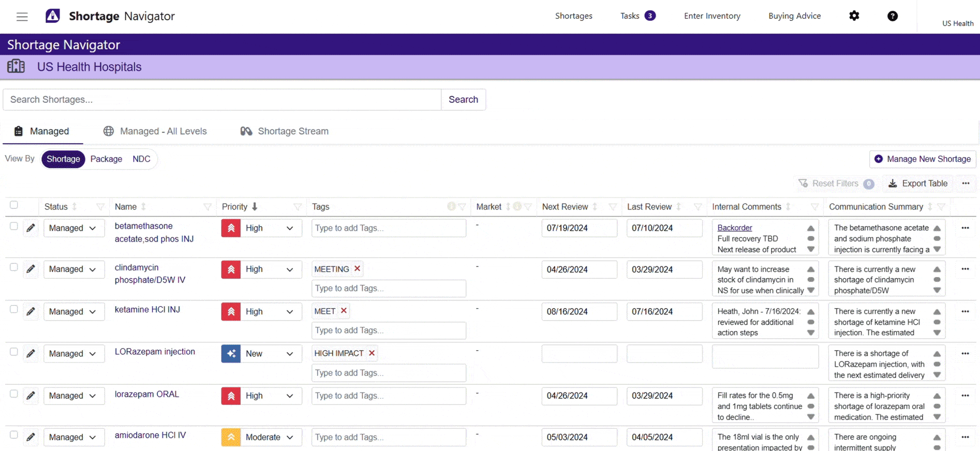Image resolution: width=980 pixels, height=451 pixels.
Task: Click into the Search Shortages field
Action: 222,100
